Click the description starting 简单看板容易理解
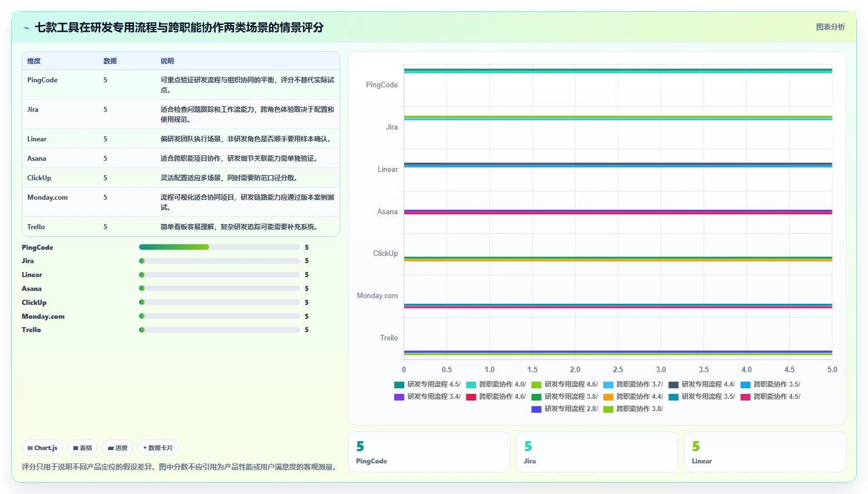Screen dimensions: 868x494 [x=240, y=227]
